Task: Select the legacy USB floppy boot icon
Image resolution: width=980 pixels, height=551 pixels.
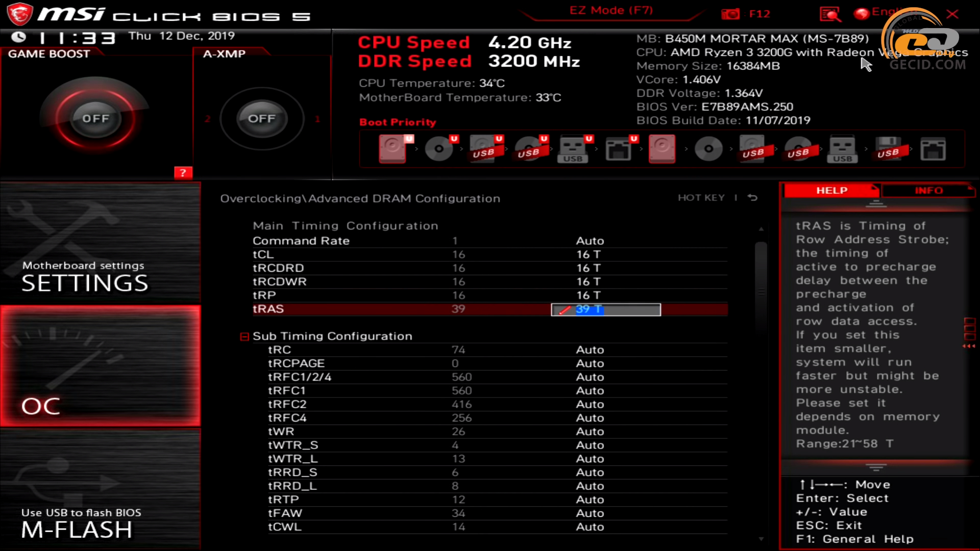Action: click(x=890, y=149)
